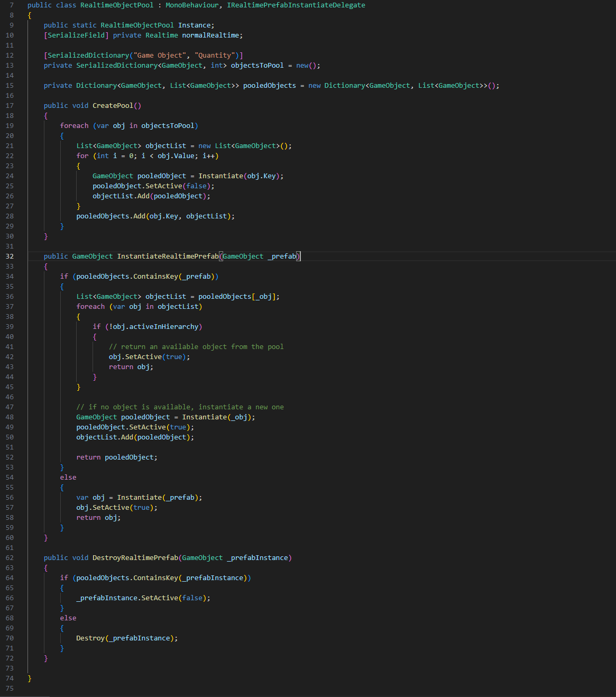616x697 pixels.
Task: Click objectsToPool in the foreach on line 19
Action: pyautogui.click(x=168, y=126)
